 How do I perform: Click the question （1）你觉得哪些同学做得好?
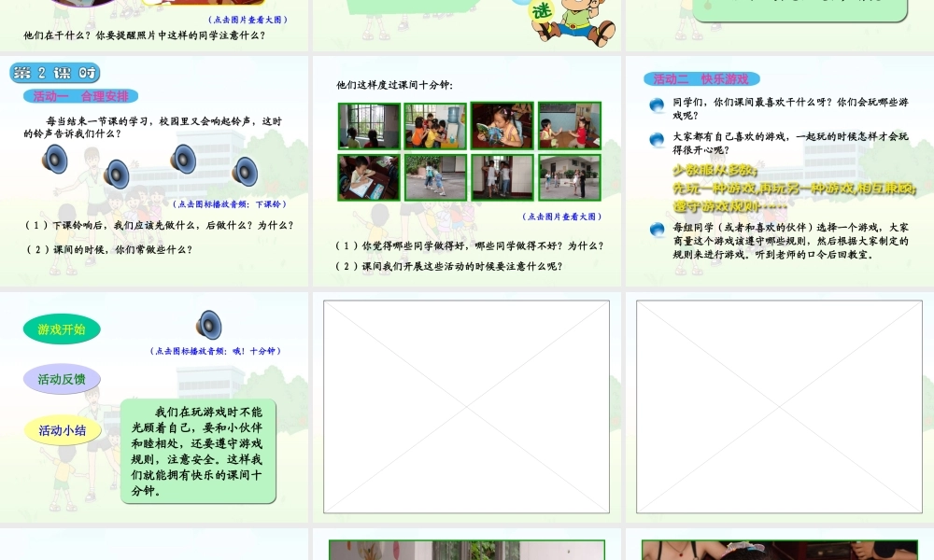[x=470, y=245]
